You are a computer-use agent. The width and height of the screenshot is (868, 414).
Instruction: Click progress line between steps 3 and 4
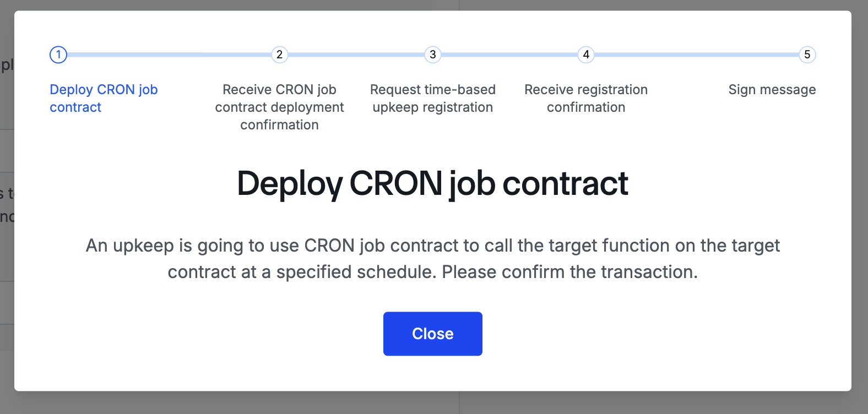click(x=509, y=55)
